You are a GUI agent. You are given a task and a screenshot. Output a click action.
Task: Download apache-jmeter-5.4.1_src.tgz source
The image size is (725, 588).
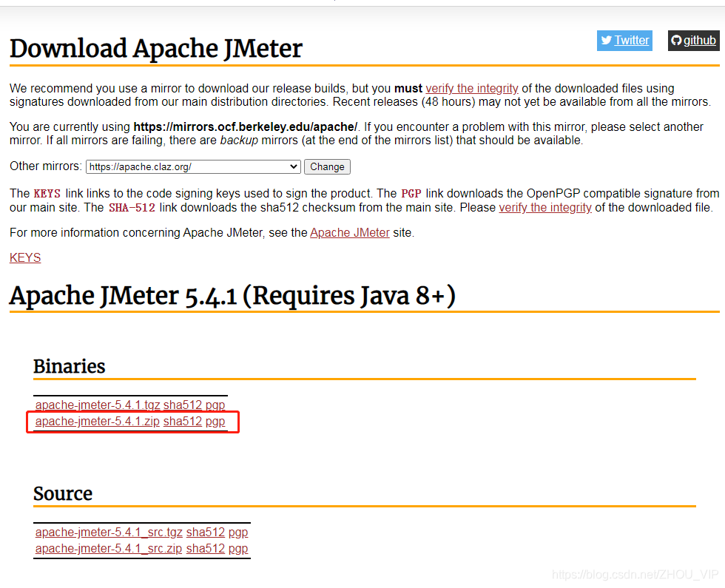click(x=109, y=532)
